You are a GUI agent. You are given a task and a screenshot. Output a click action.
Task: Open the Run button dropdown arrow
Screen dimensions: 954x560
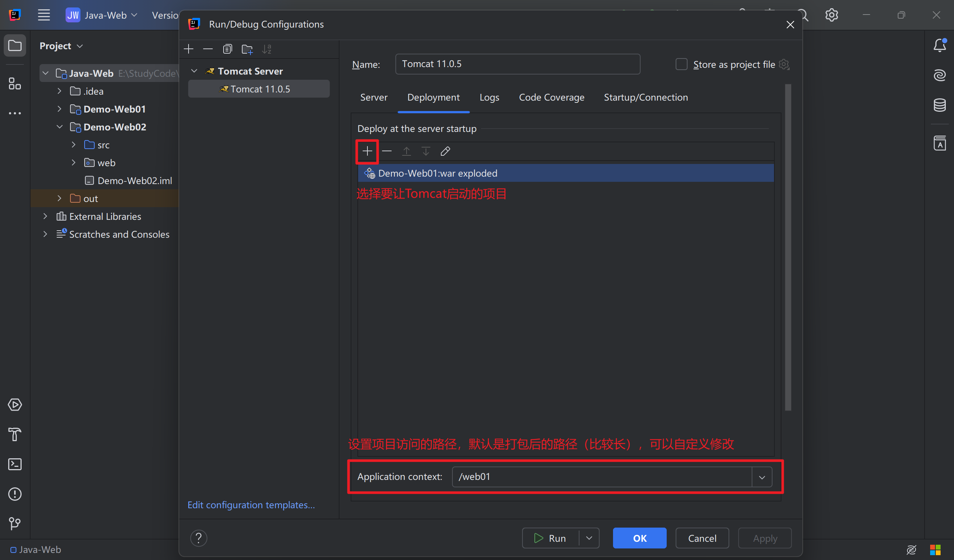coord(589,538)
